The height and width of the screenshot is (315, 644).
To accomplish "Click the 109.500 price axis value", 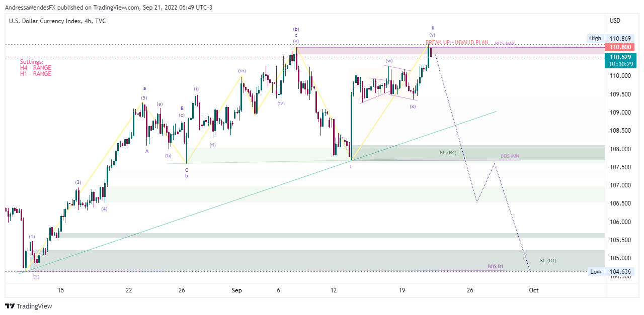I will click(620, 94).
